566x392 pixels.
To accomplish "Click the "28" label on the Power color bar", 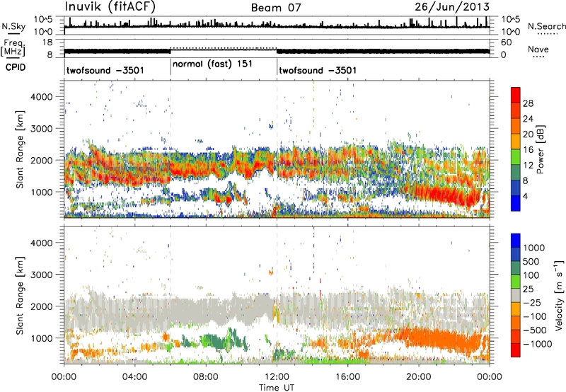I will click(x=528, y=103).
